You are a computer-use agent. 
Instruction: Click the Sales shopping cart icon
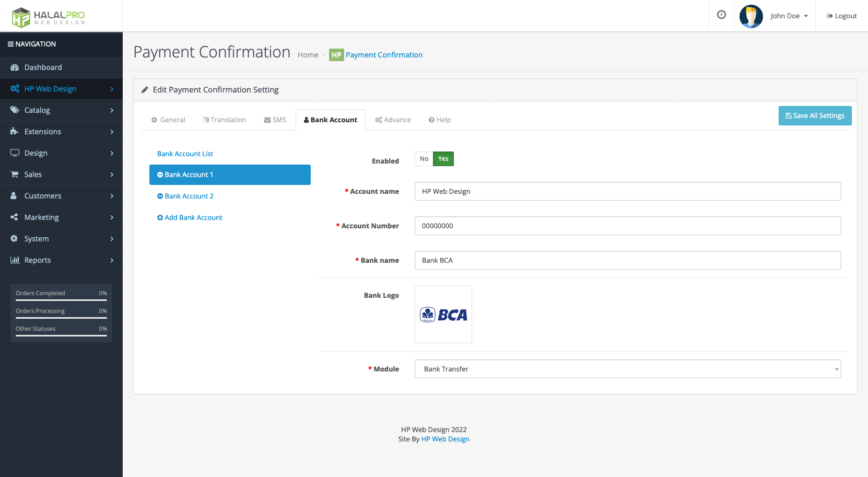(15, 174)
